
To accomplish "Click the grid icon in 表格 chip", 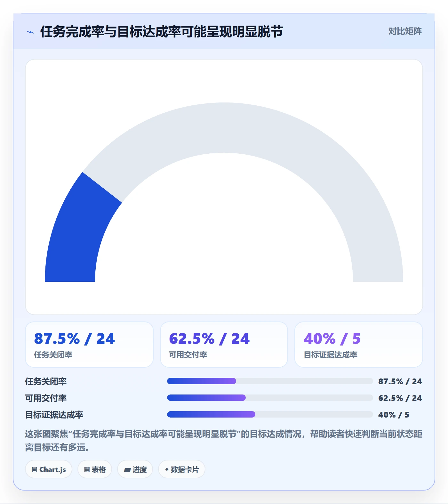I will tap(87, 470).
